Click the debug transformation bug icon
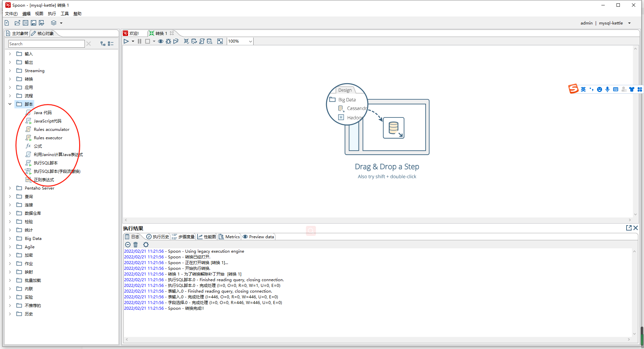644x349 pixels. (x=168, y=41)
